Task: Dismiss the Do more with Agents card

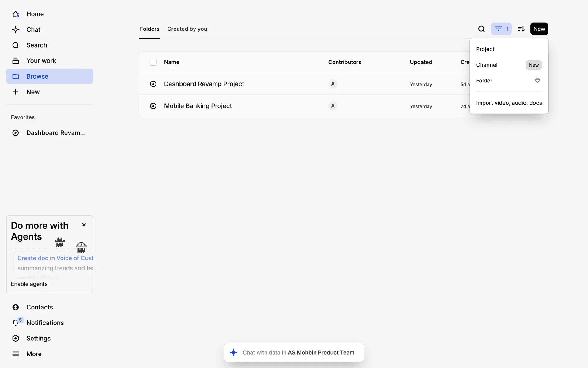Action: 84,225
